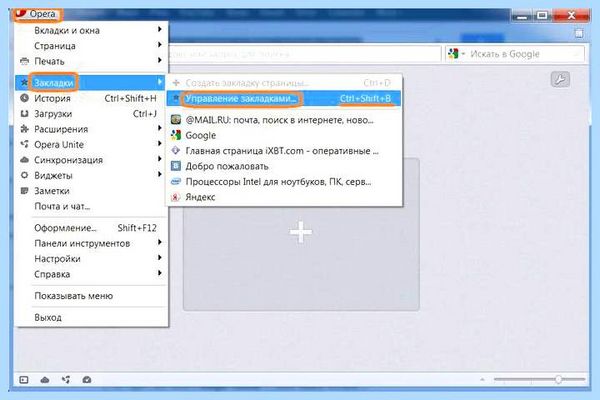Open the Вкладки и окна submenu
Screen dimensions: 600x400
(91, 30)
